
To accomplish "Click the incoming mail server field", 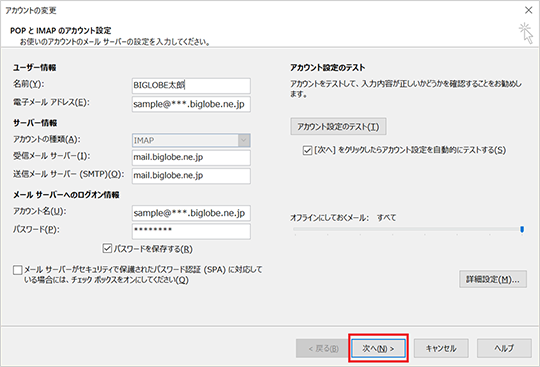I will click(x=191, y=157).
